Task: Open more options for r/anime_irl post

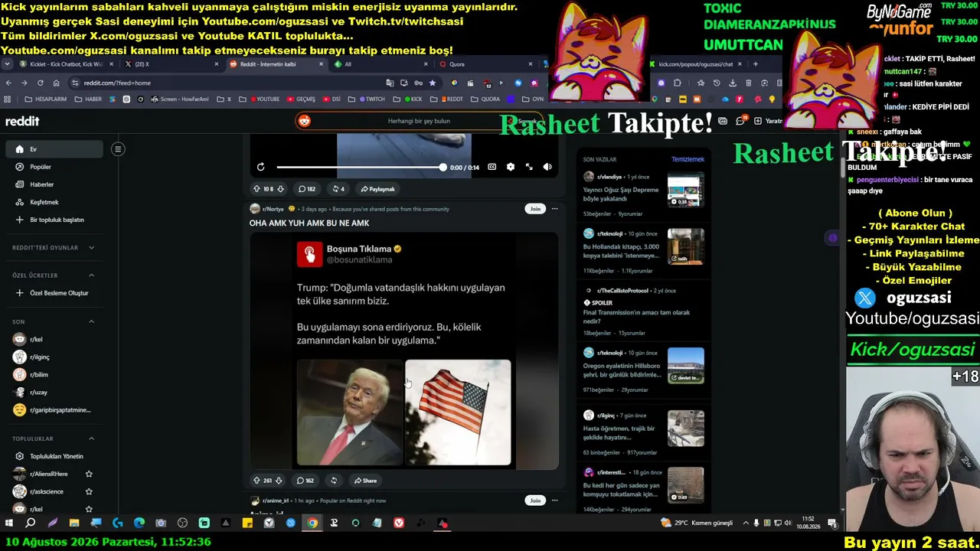Action: coord(555,500)
